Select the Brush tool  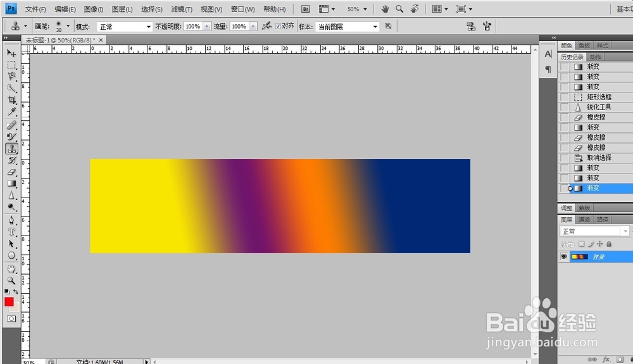[x=11, y=137]
